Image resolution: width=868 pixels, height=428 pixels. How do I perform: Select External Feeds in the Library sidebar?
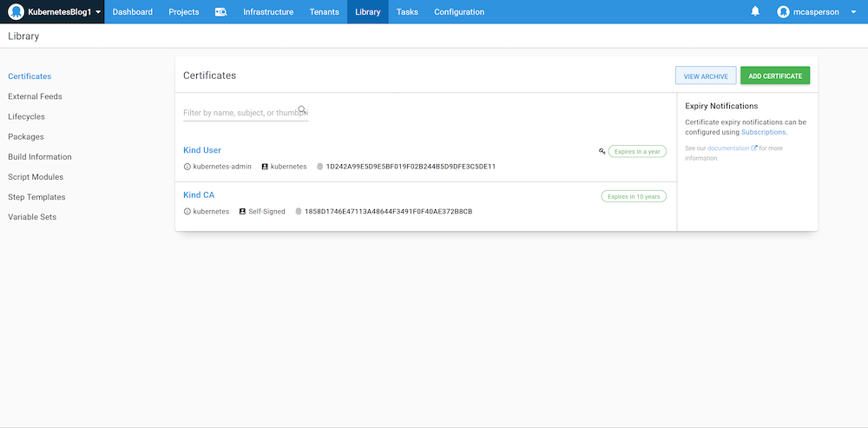pyautogui.click(x=35, y=96)
